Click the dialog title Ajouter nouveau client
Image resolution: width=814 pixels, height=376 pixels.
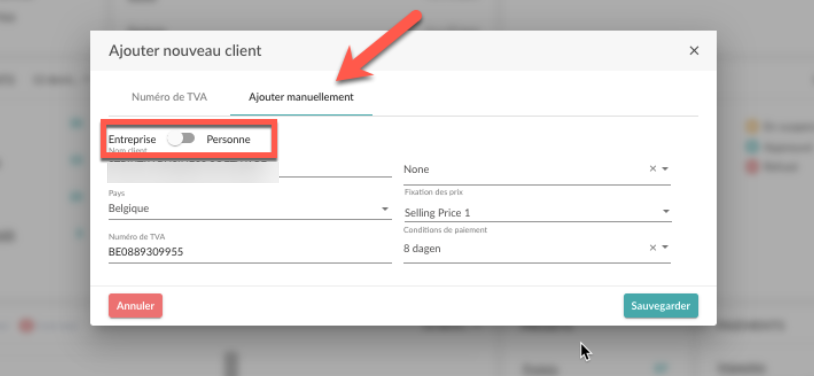click(185, 50)
